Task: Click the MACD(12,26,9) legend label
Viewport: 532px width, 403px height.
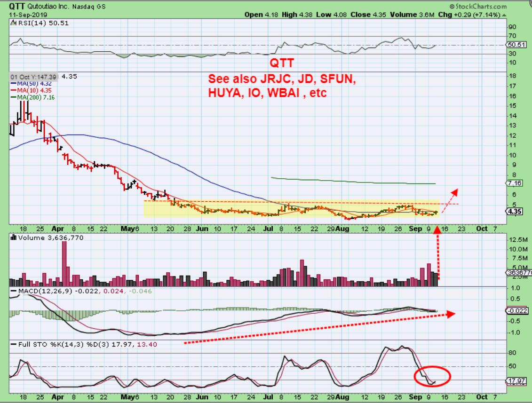Action: 45,291
